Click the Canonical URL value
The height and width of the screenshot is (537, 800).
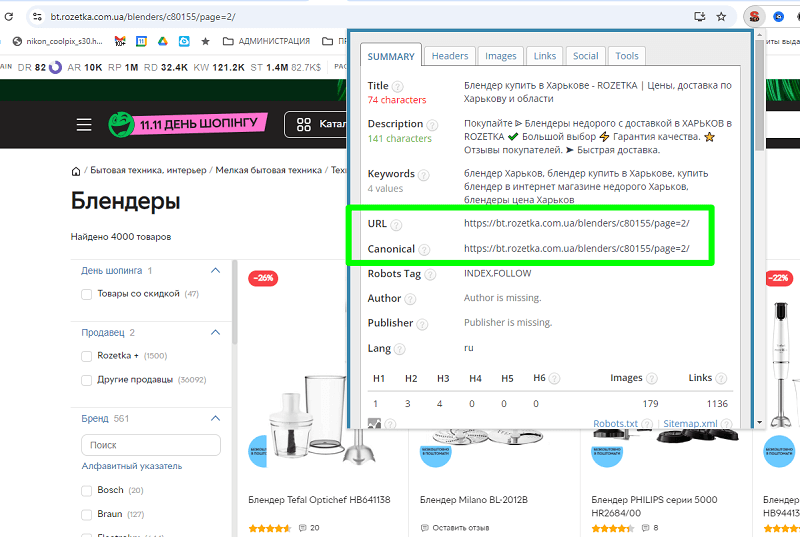tap(577, 248)
